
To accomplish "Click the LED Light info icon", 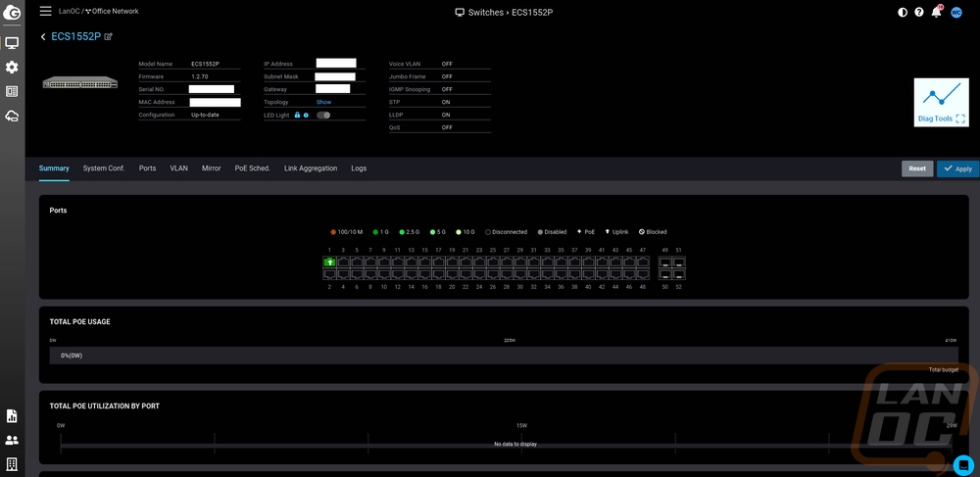I will point(306,115).
